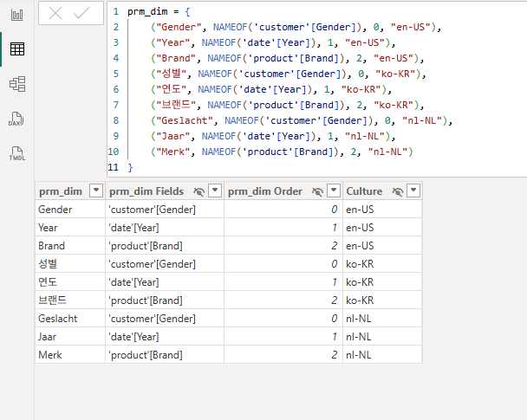
Task: Click line number 6 in formula editor
Action: pyautogui.click(x=116, y=89)
